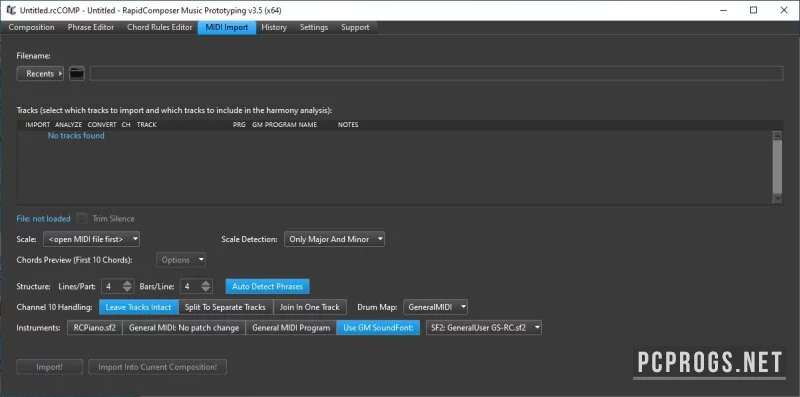
Task: Click the Lines/Part number field
Action: 112,287
